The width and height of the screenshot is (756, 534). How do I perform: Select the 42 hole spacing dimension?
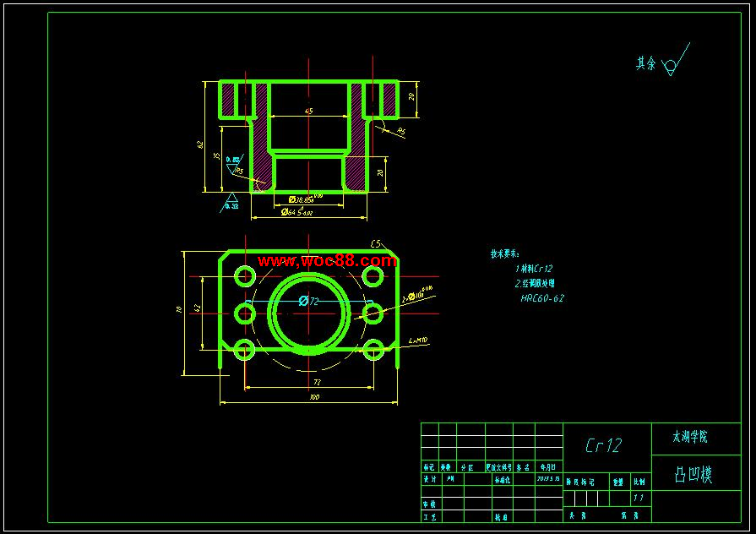click(x=196, y=308)
